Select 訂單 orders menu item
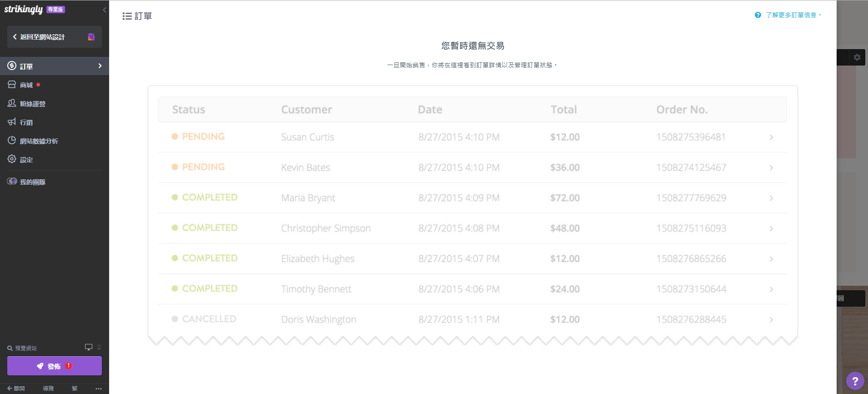This screenshot has width=868, height=394. coord(26,66)
